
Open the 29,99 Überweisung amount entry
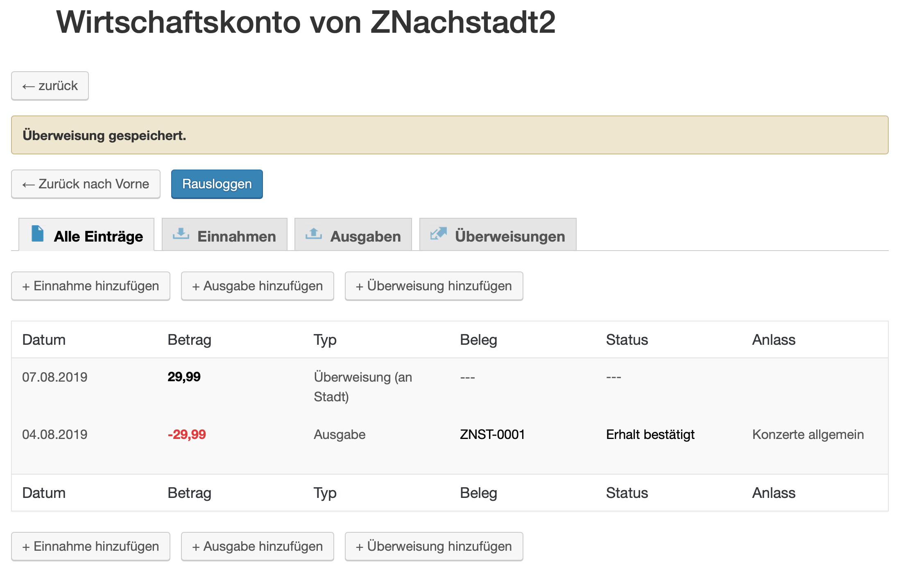pos(184,377)
